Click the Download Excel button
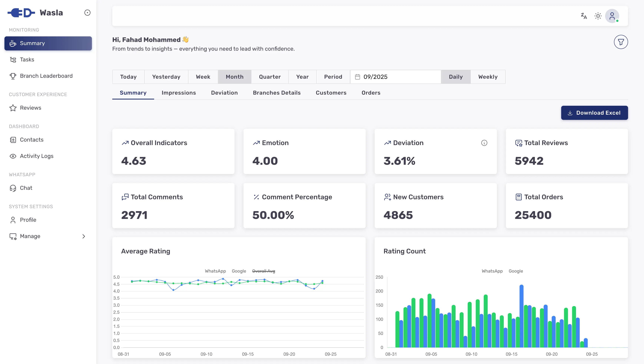This screenshot has width=644, height=364. coord(594,113)
